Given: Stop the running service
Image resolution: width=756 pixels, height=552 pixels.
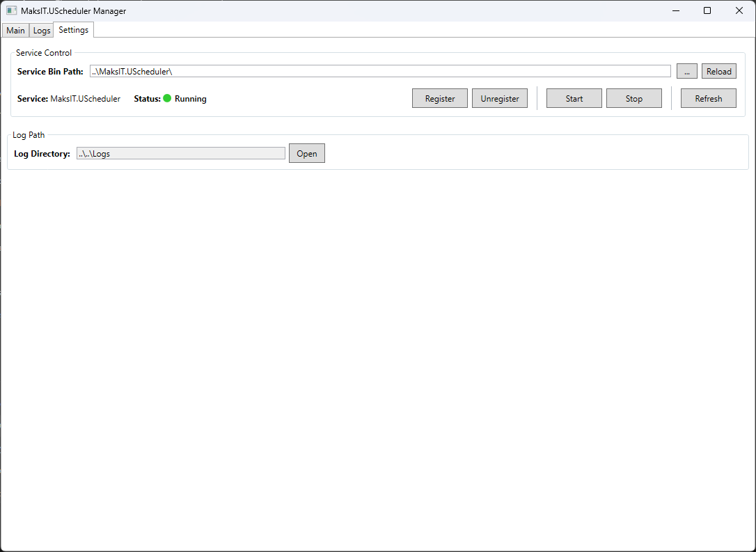Looking at the screenshot, I should (x=633, y=98).
